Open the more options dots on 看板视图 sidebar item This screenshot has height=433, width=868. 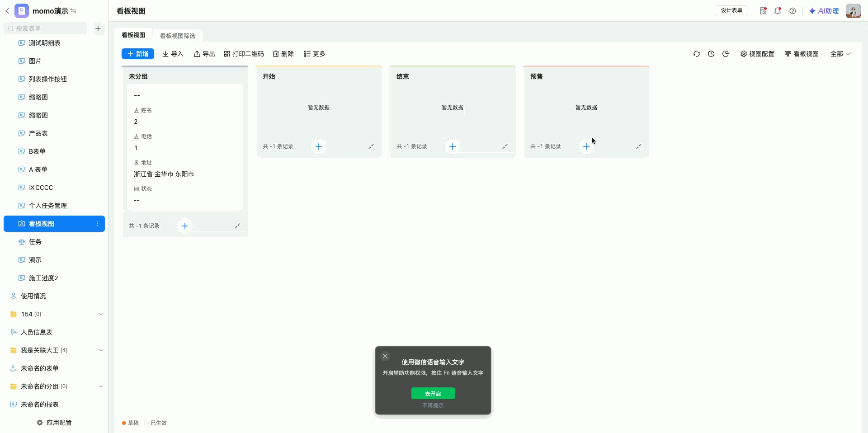click(x=97, y=224)
